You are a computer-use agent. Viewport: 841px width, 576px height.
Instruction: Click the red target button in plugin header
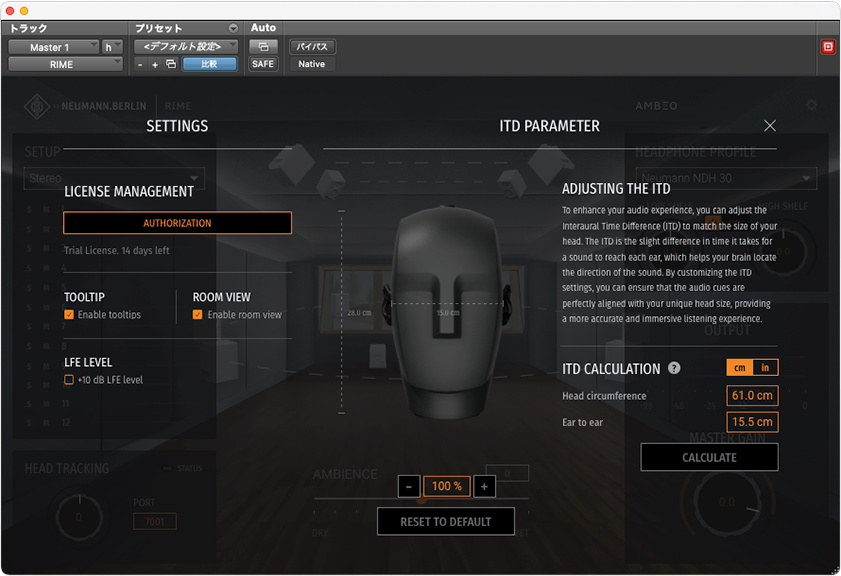pos(827,47)
